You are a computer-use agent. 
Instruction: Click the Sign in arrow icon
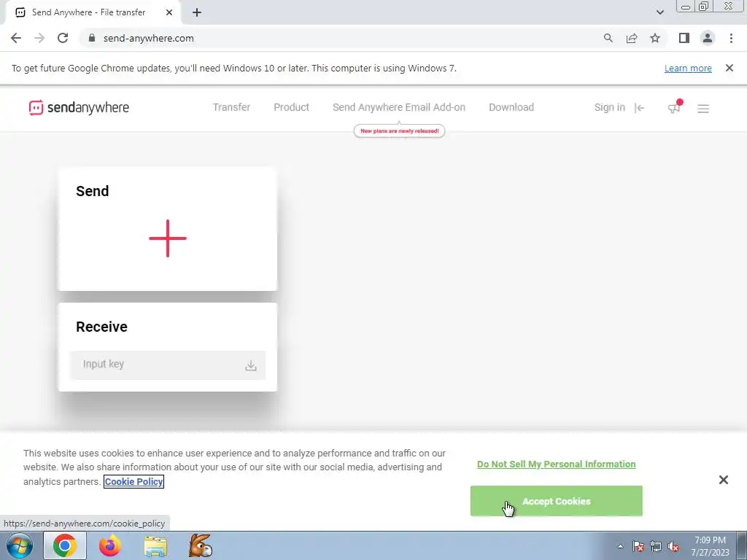click(x=639, y=108)
